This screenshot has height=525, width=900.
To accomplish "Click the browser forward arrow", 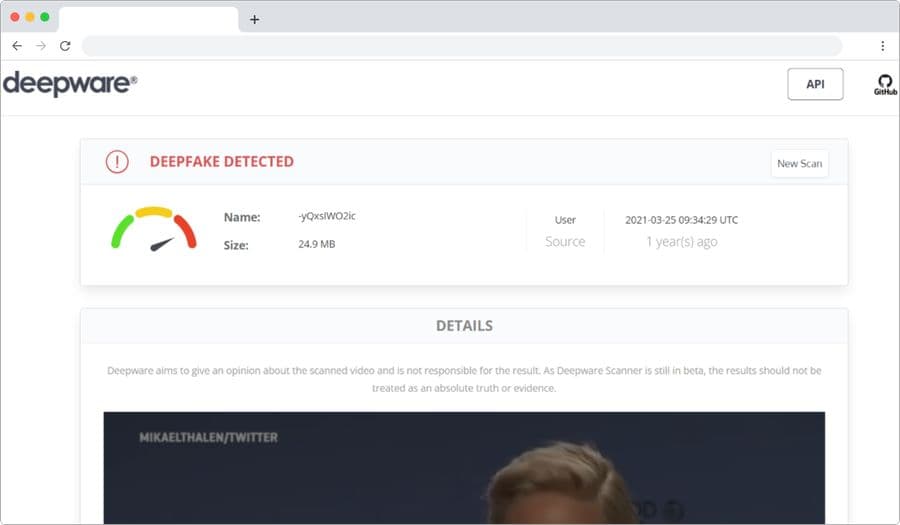I will 41,46.
